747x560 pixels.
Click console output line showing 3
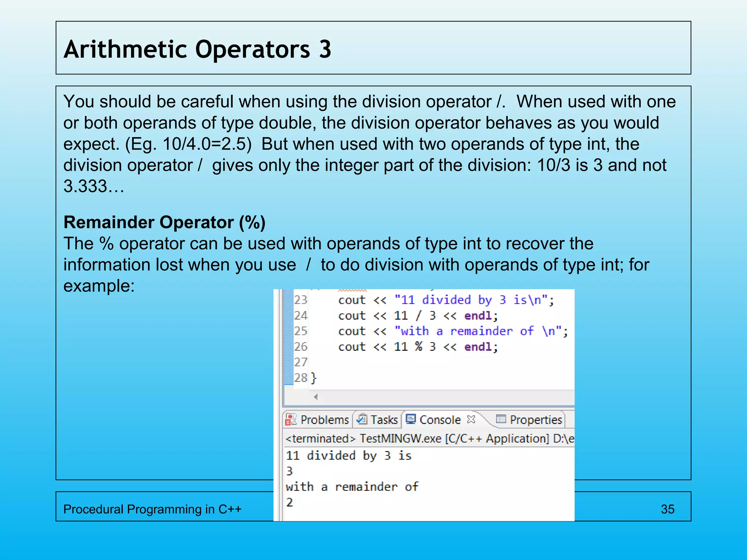[290, 471]
